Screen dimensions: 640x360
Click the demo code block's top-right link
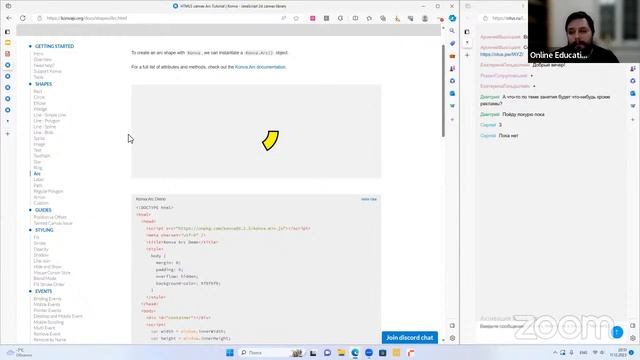(369, 199)
